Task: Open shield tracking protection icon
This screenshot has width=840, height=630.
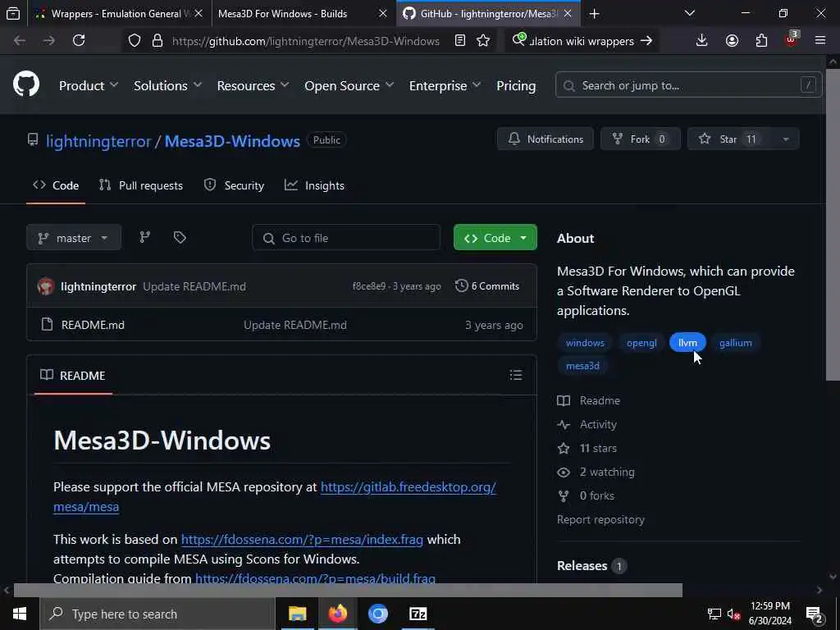Action: pyautogui.click(x=135, y=41)
